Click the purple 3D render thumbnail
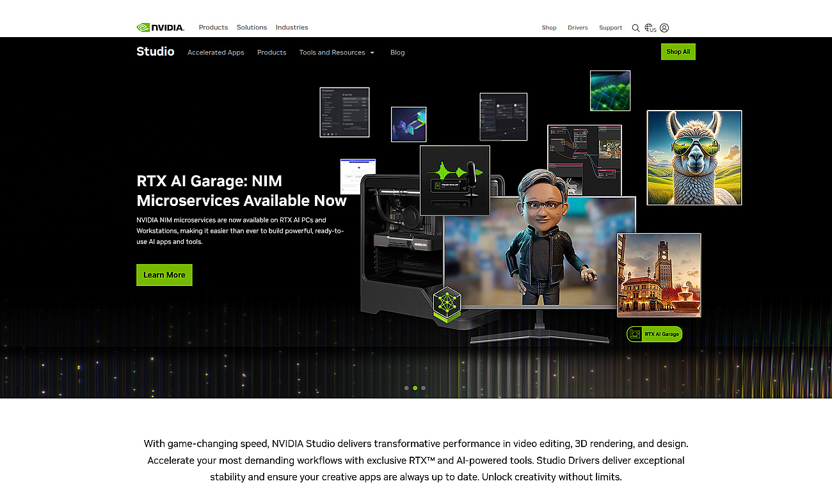Image resolution: width=832 pixels, height=504 pixels. click(x=408, y=124)
